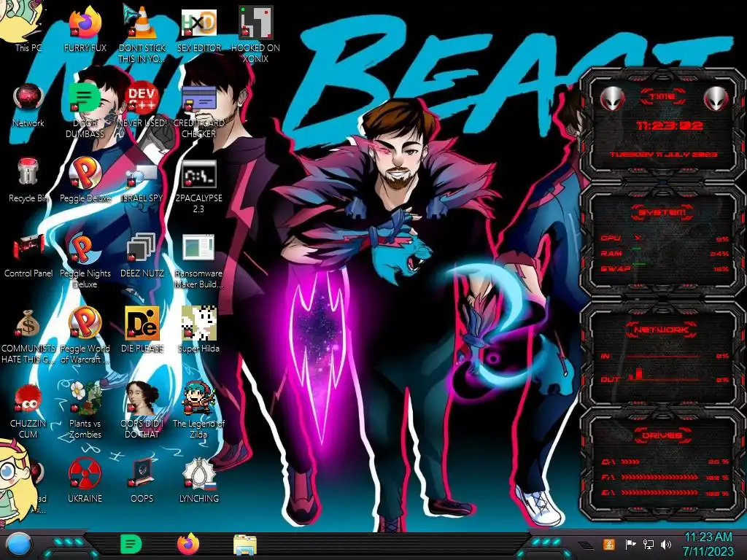Click the NETWORK header on the widget
The height and width of the screenshot is (560, 747).
click(x=662, y=330)
